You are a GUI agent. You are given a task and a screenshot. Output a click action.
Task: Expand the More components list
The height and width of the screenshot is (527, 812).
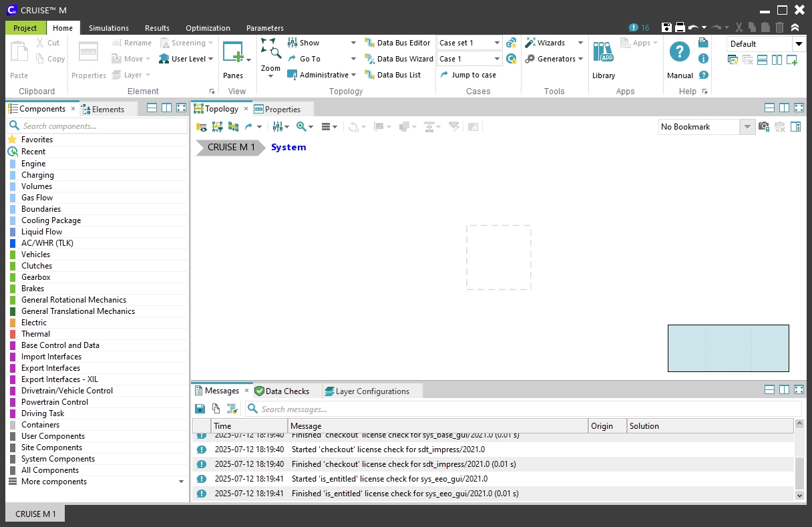(x=181, y=482)
